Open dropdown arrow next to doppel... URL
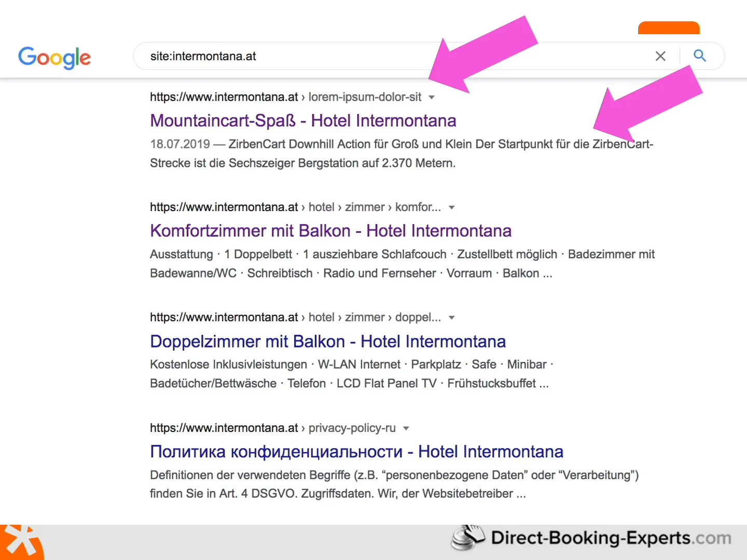Screen dimensions: 747x560 452,318
